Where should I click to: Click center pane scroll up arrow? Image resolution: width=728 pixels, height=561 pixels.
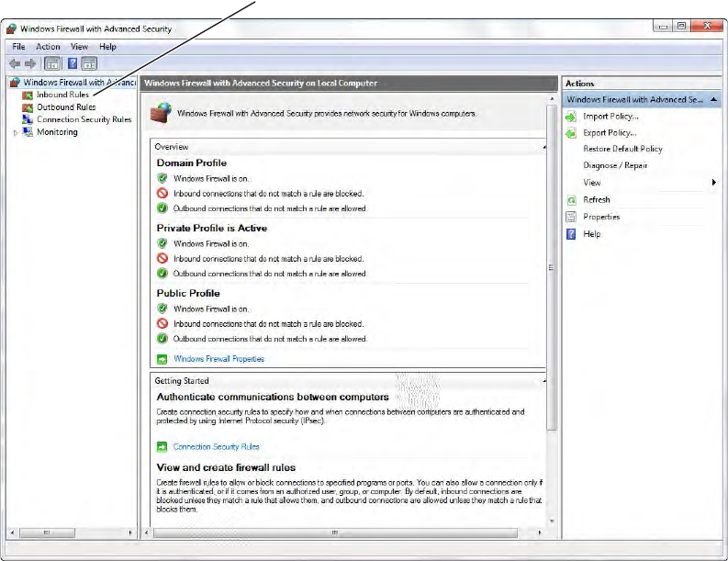tap(552, 99)
